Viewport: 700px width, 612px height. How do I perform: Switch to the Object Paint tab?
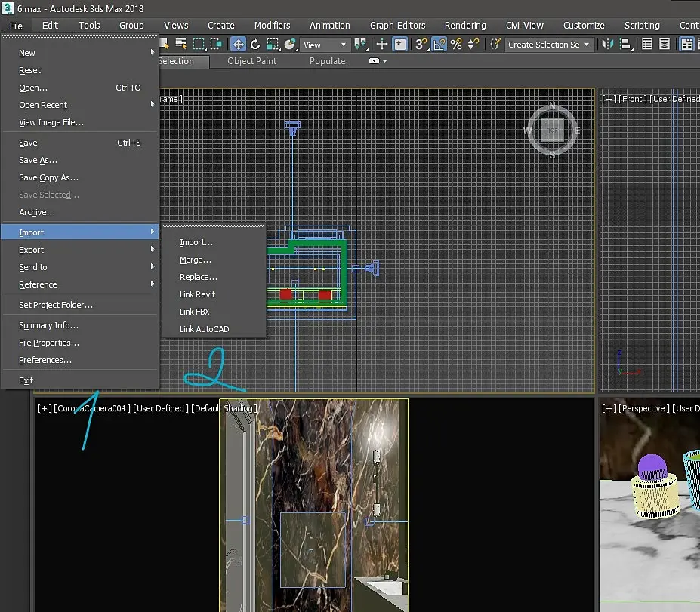(251, 61)
